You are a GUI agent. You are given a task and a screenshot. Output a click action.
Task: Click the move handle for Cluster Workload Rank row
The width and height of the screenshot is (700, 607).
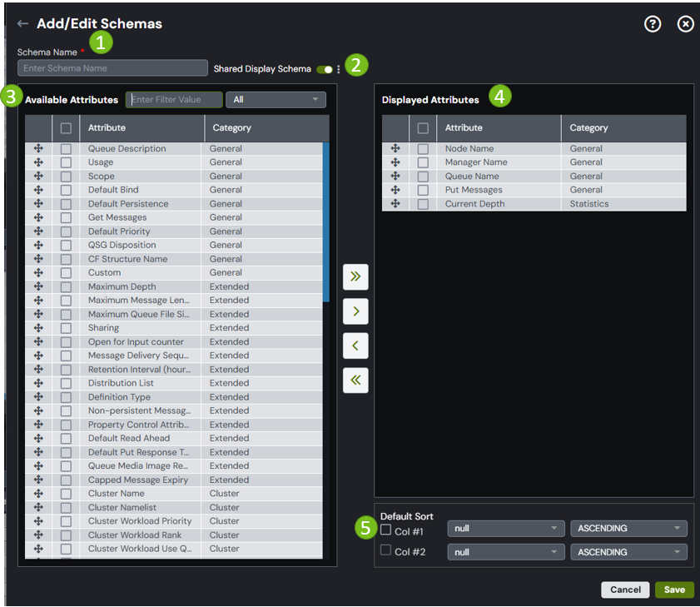click(38, 535)
